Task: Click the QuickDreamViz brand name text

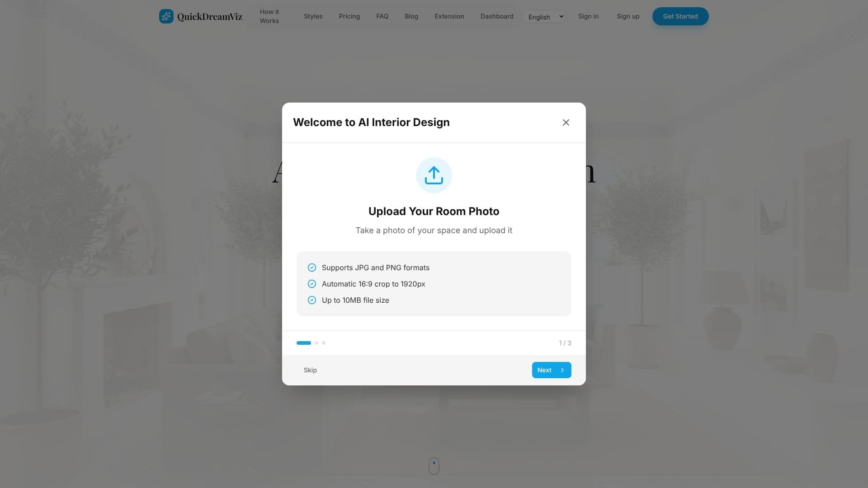Action: pos(210,17)
